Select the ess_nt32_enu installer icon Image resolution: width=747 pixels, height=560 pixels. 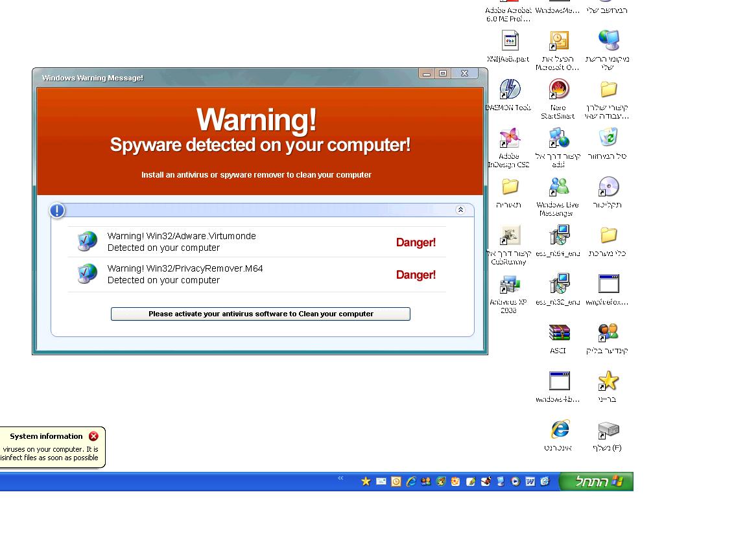[559, 284]
